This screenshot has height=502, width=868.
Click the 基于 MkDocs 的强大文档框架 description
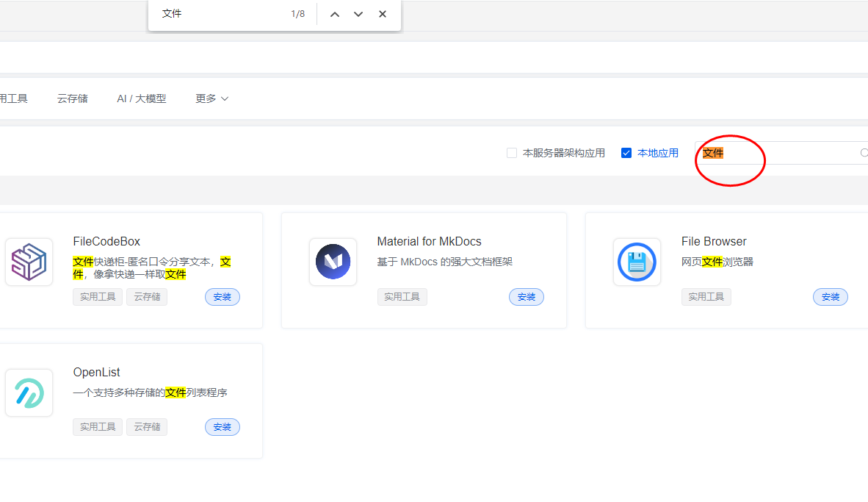pos(445,262)
